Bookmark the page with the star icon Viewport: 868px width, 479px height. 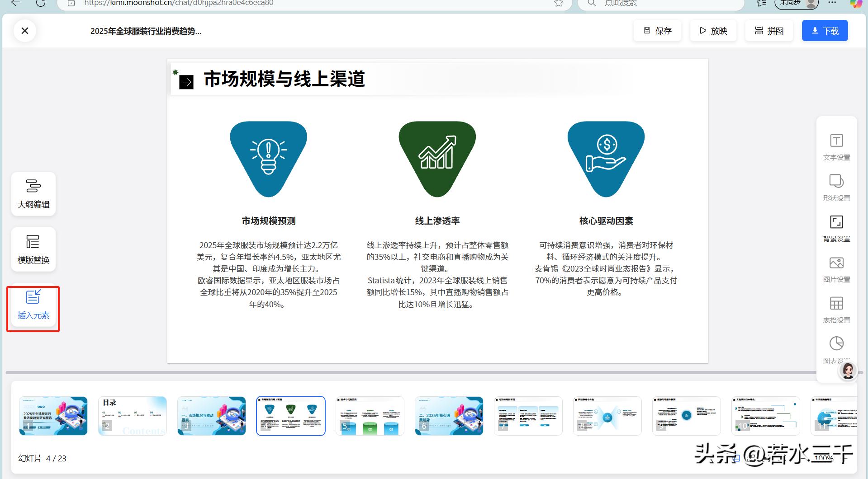559,3
